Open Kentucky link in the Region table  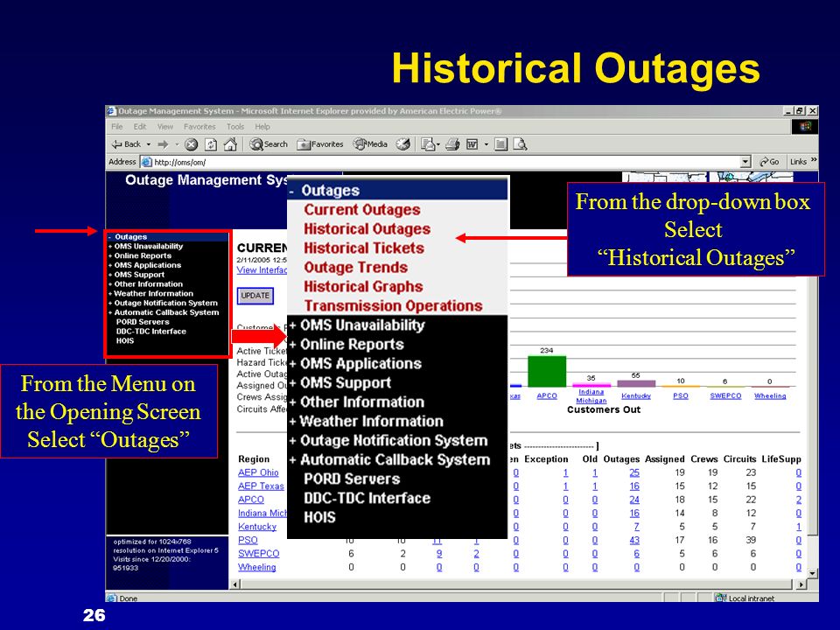pyautogui.click(x=257, y=527)
